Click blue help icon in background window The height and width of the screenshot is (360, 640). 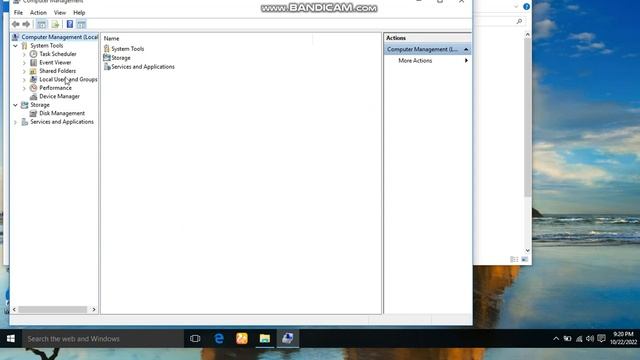[527, 7]
